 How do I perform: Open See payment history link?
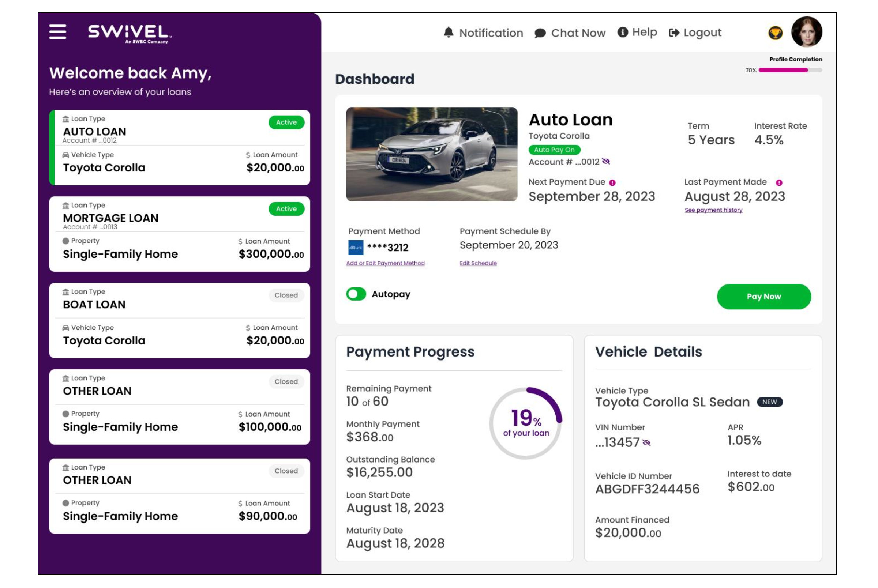713,210
